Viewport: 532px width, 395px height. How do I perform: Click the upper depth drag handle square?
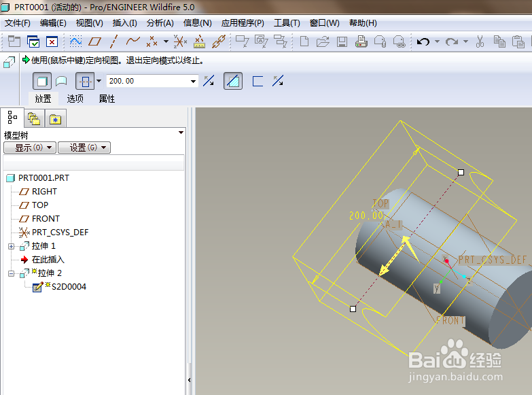(461, 172)
